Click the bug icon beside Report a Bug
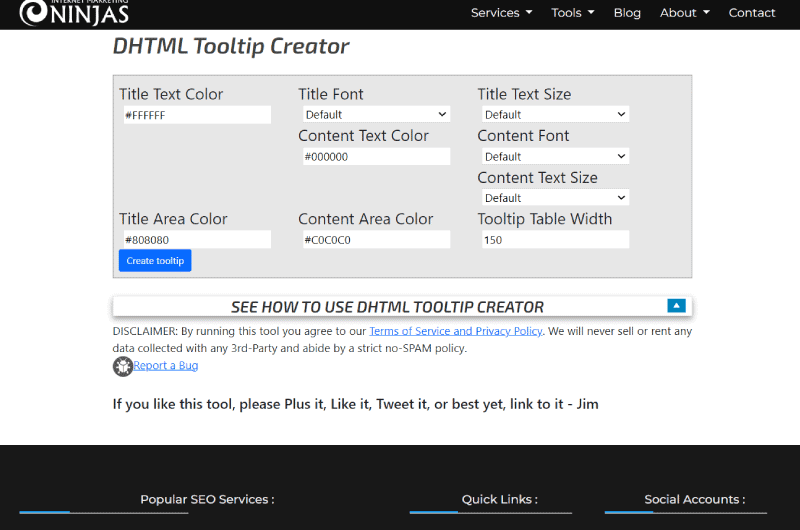800x530 pixels. pyautogui.click(x=122, y=366)
